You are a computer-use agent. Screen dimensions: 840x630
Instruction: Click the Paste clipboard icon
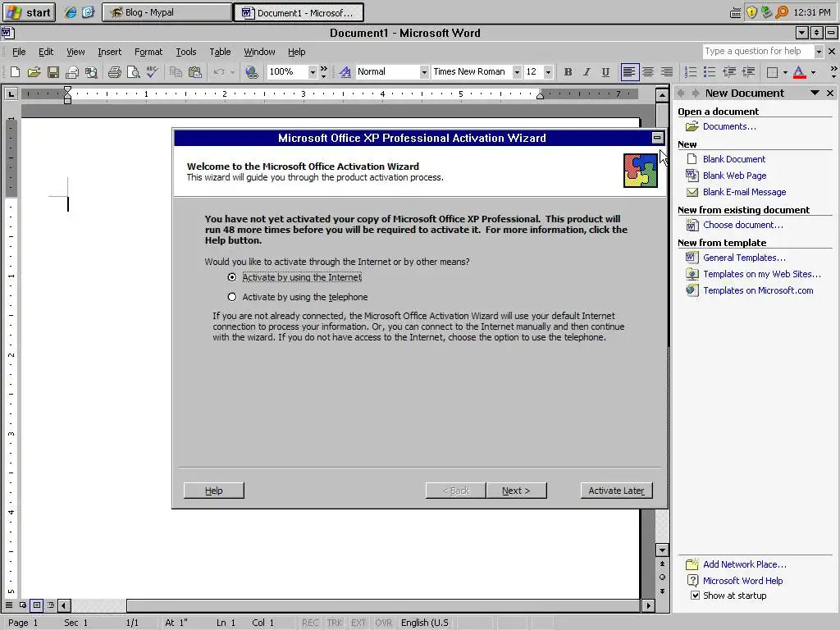[195, 72]
